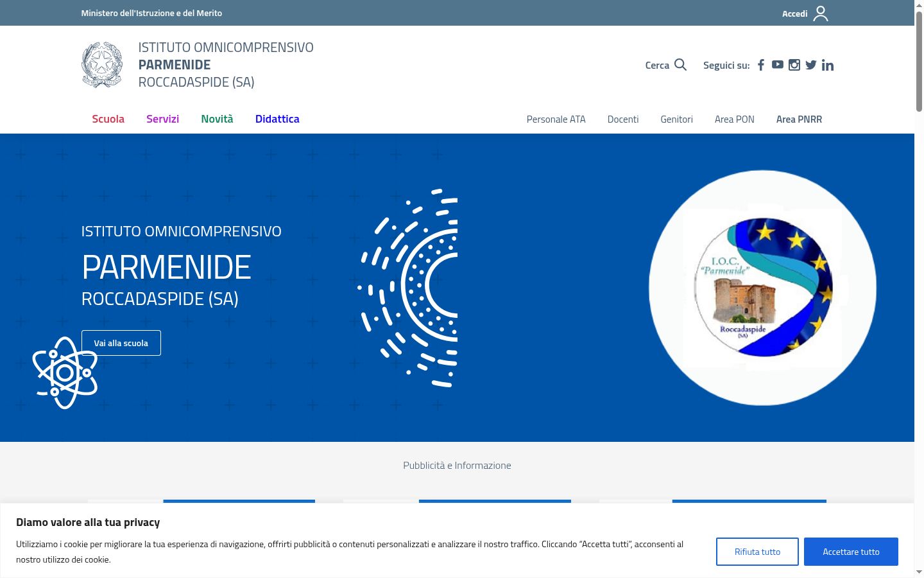Click the I.O.C. Parmenide circular school logo

click(763, 288)
